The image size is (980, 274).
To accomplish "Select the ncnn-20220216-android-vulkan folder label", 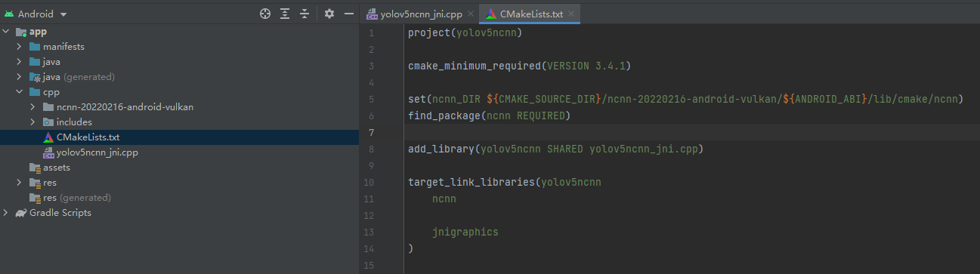I will pos(125,107).
